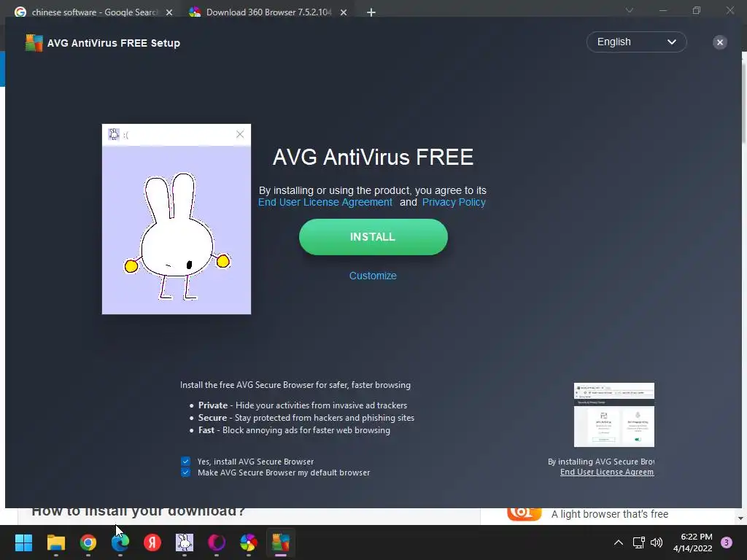The image size is (747, 560).
Task: Open the Privacy Policy link
Action: [x=454, y=202]
